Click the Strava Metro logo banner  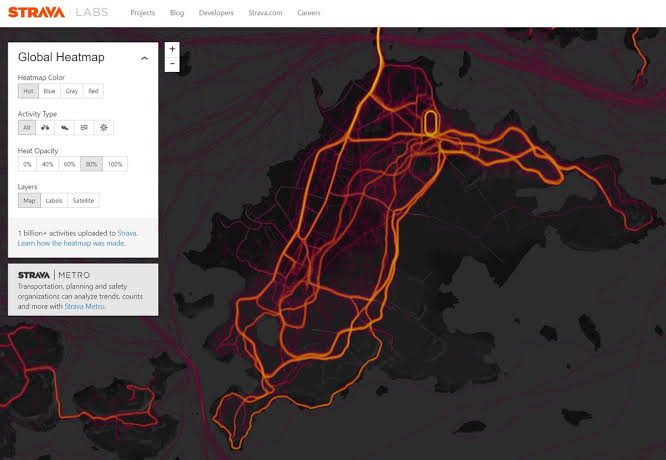coord(54,275)
